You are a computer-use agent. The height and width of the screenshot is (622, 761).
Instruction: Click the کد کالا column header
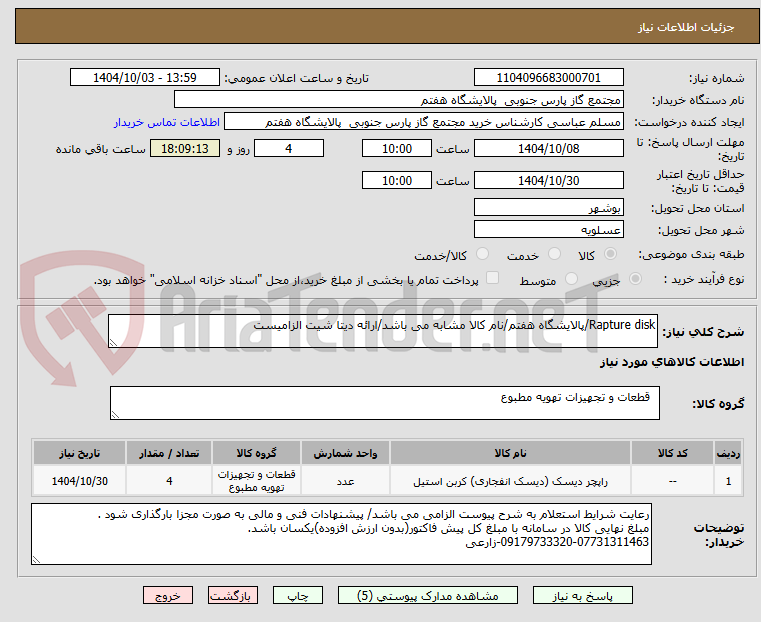coord(672,453)
